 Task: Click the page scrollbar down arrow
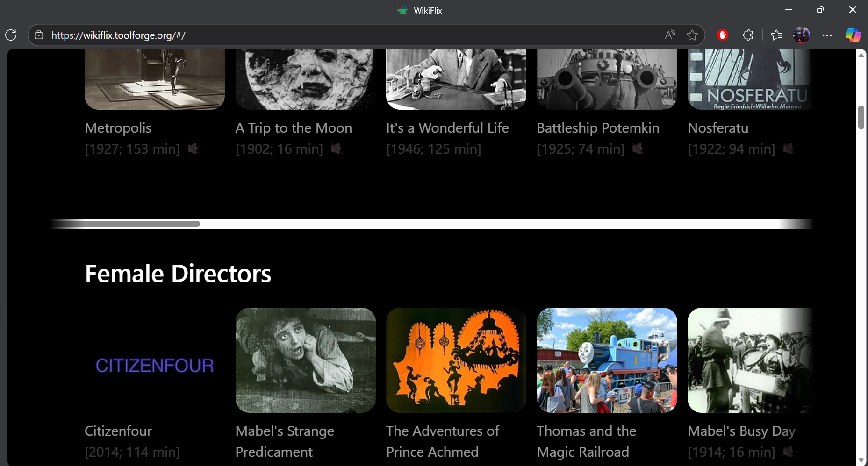pos(861,460)
